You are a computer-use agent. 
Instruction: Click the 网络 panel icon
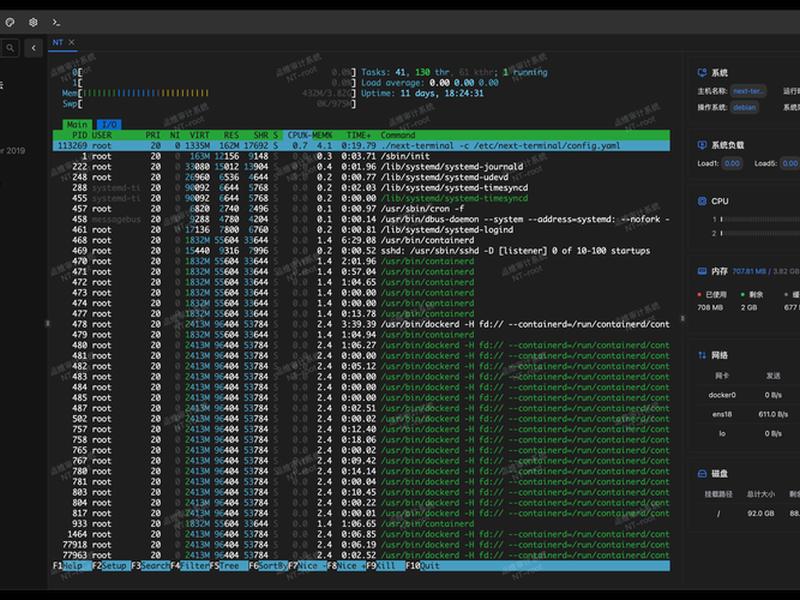(x=702, y=355)
